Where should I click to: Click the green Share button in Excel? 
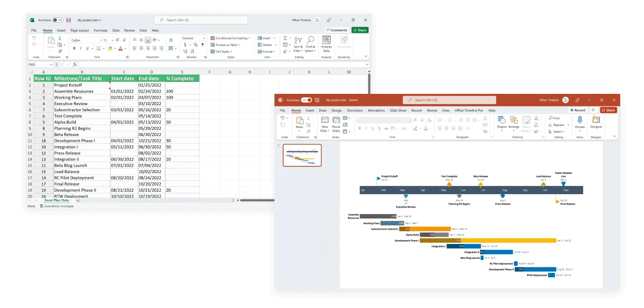pyautogui.click(x=360, y=30)
